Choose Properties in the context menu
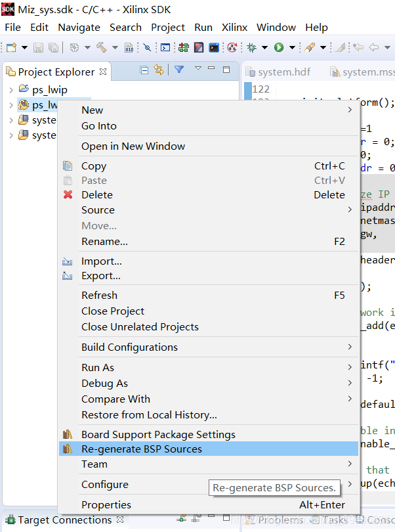Viewport: 395px width, 532px height. tap(209, 505)
